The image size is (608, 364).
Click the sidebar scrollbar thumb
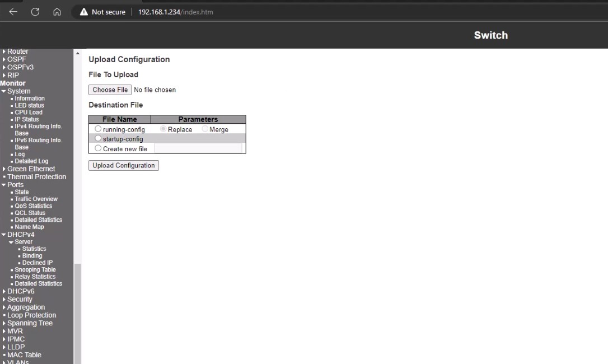pyautogui.click(x=78, y=314)
